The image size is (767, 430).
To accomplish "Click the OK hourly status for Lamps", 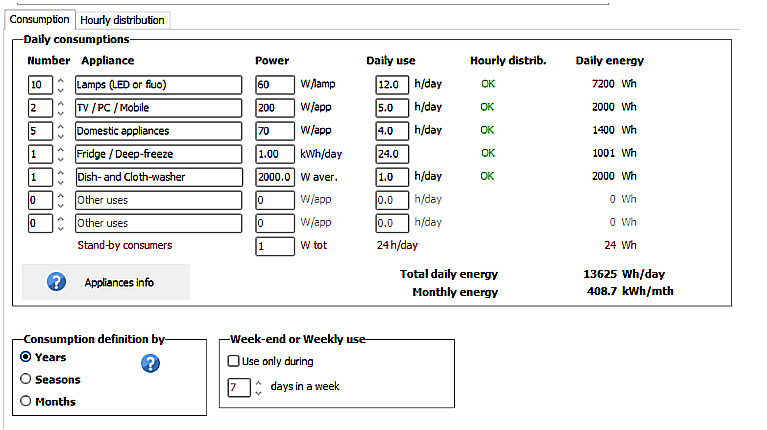I will (488, 84).
